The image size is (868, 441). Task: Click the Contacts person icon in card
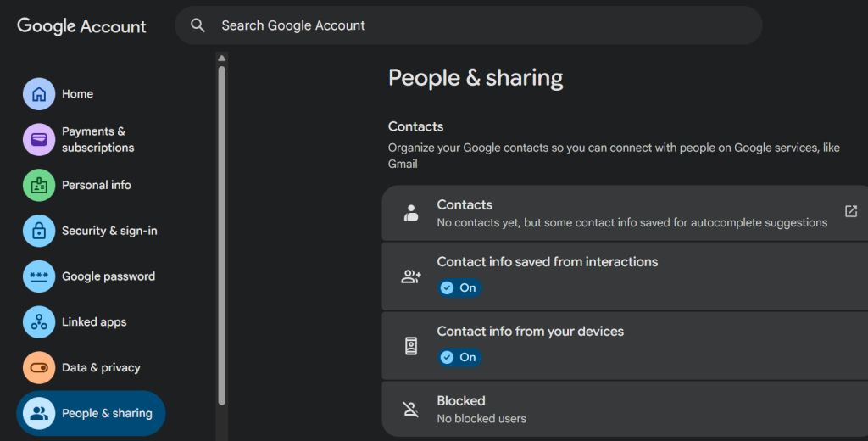tap(411, 213)
